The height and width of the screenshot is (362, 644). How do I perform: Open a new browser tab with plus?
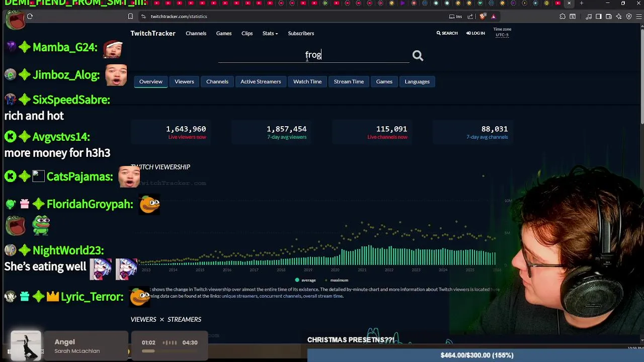click(x=581, y=3)
